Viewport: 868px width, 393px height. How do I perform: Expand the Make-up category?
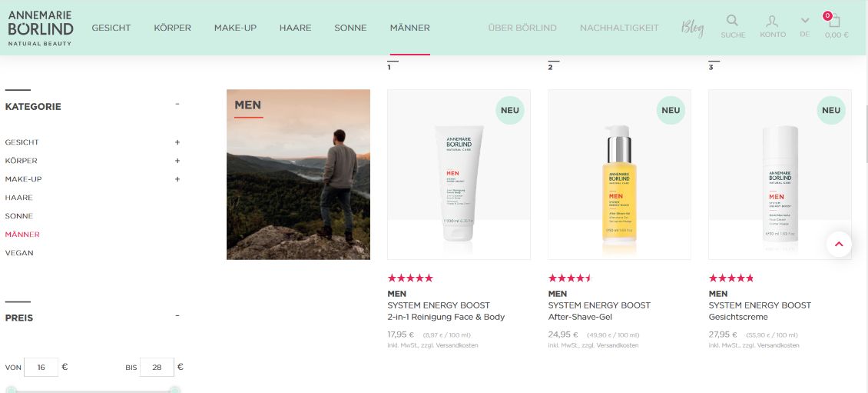pyautogui.click(x=177, y=179)
